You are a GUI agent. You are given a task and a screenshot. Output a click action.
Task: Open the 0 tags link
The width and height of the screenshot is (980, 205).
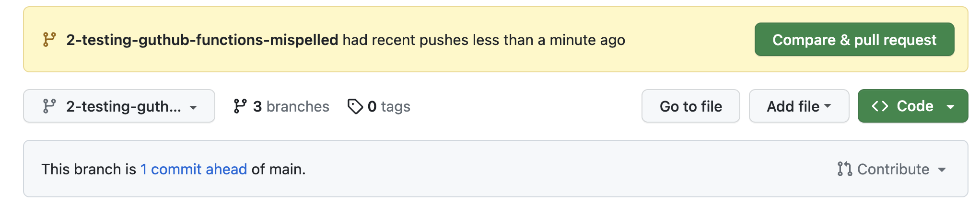pos(388,106)
